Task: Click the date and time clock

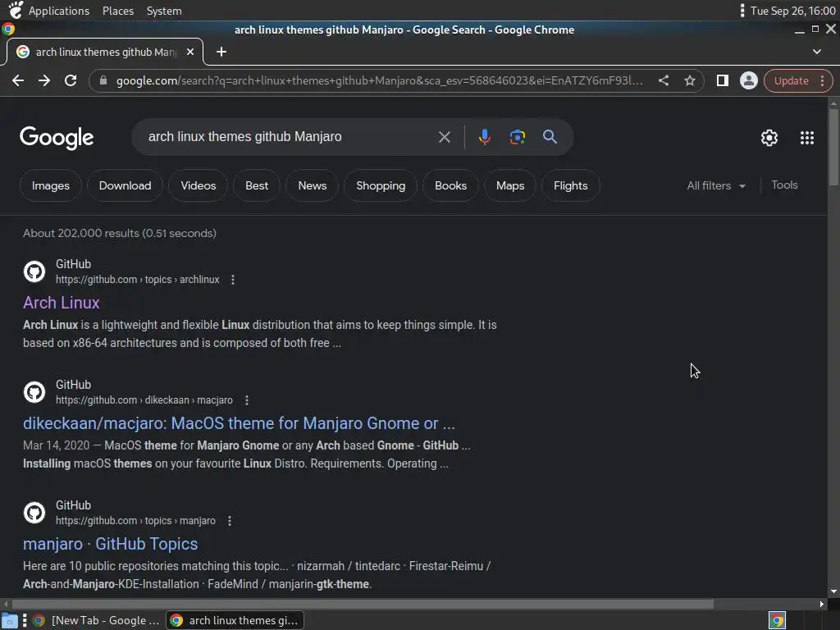Action: pyautogui.click(x=793, y=11)
